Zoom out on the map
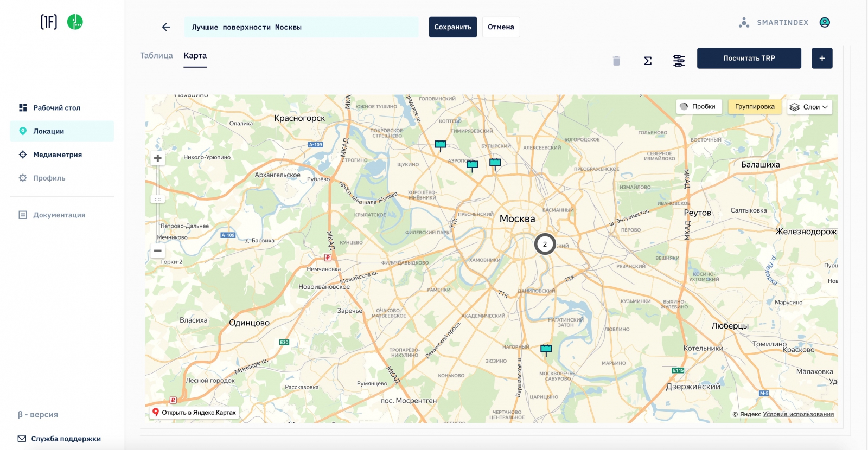 [x=158, y=250]
